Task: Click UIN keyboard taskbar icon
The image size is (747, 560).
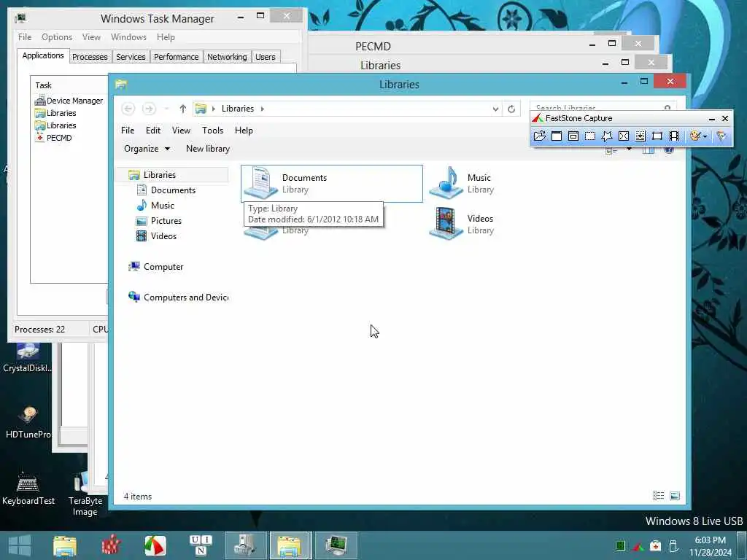Action: click(201, 545)
